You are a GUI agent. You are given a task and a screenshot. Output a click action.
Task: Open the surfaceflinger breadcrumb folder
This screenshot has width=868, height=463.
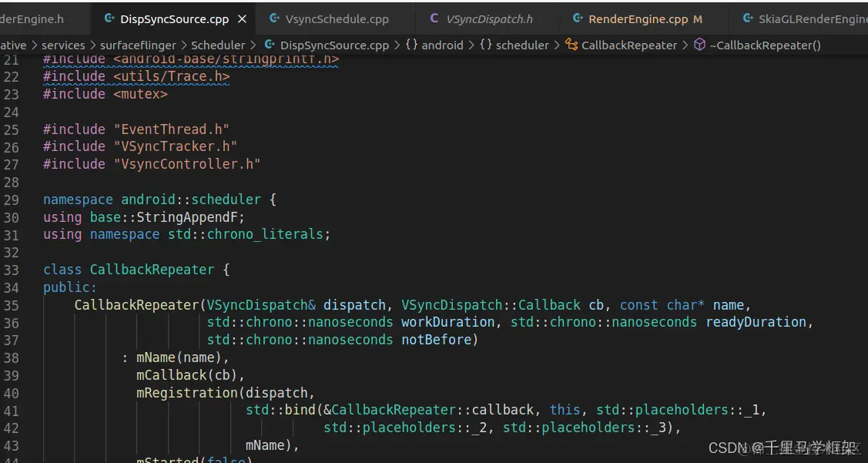[x=138, y=45]
